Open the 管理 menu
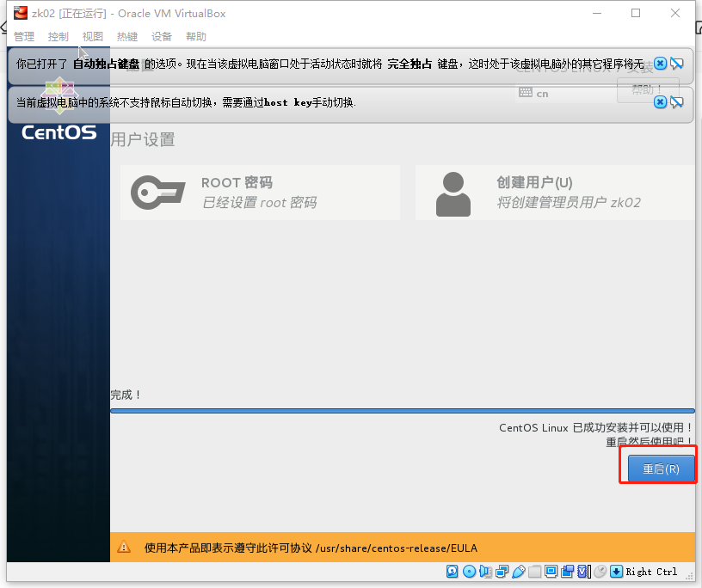 [x=24, y=36]
